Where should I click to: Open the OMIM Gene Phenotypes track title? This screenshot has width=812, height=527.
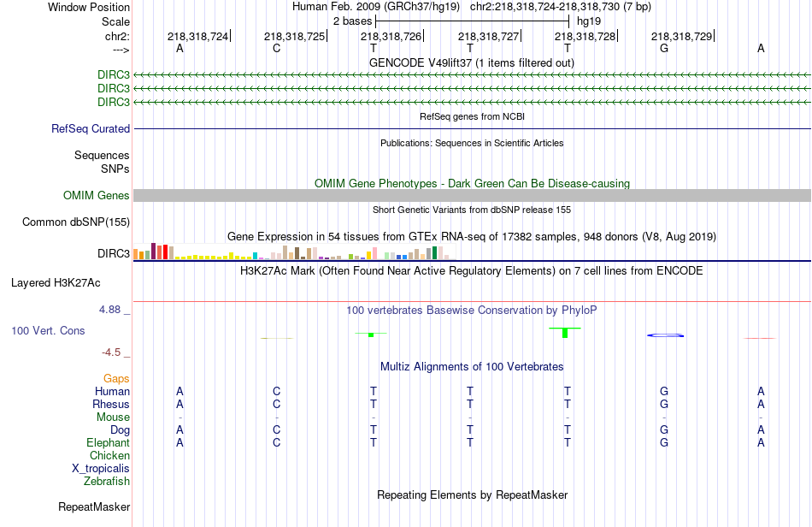(x=472, y=183)
